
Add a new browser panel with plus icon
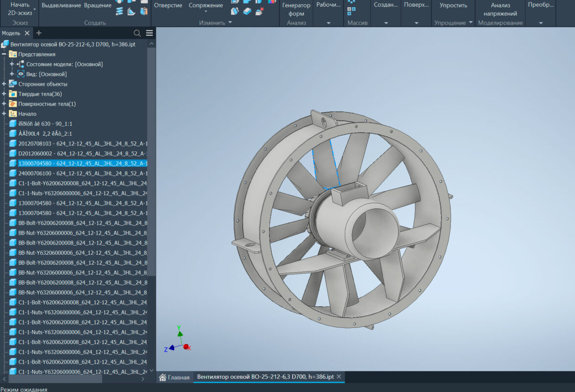tap(39, 33)
